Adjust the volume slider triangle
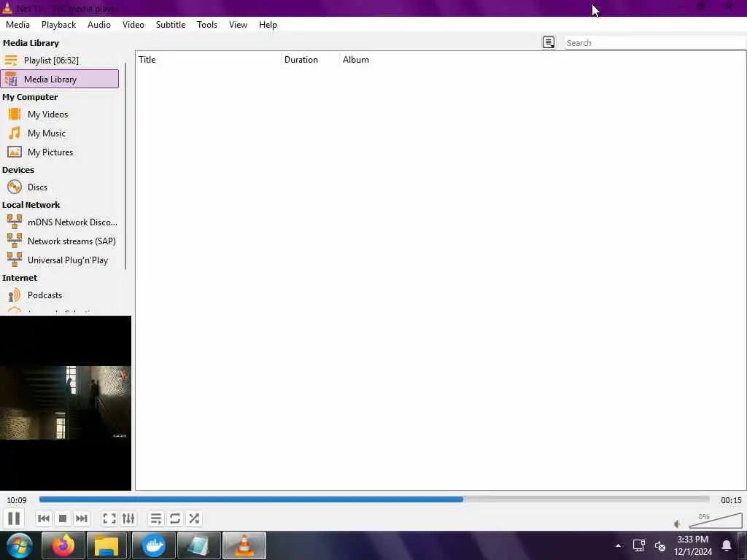This screenshot has width=747, height=560. pyautogui.click(x=716, y=521)
